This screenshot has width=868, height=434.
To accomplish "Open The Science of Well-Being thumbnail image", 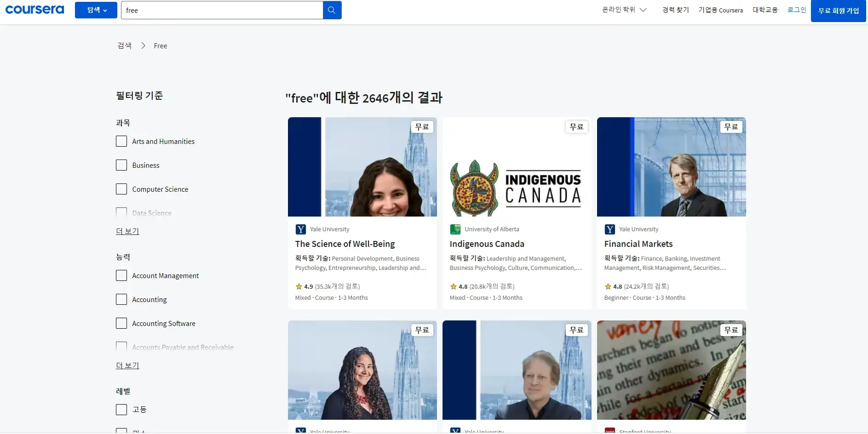I will 362,167.
